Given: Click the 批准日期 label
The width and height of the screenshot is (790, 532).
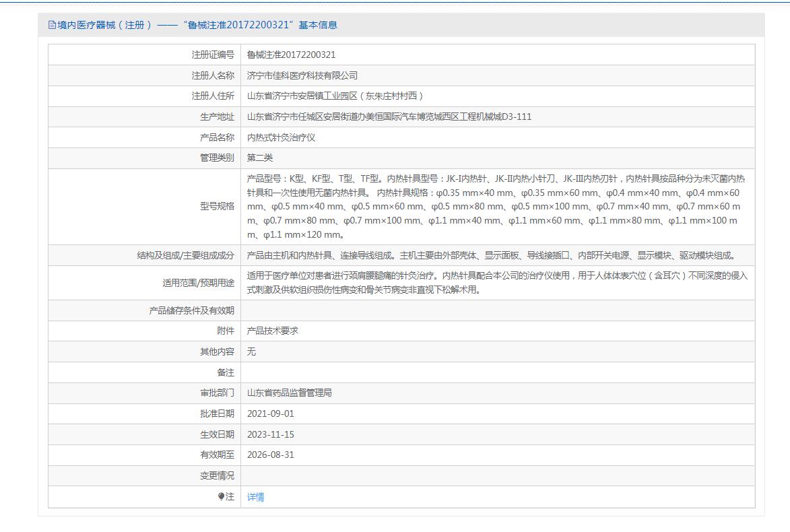Looking at the screenshot, I should 217,413.
